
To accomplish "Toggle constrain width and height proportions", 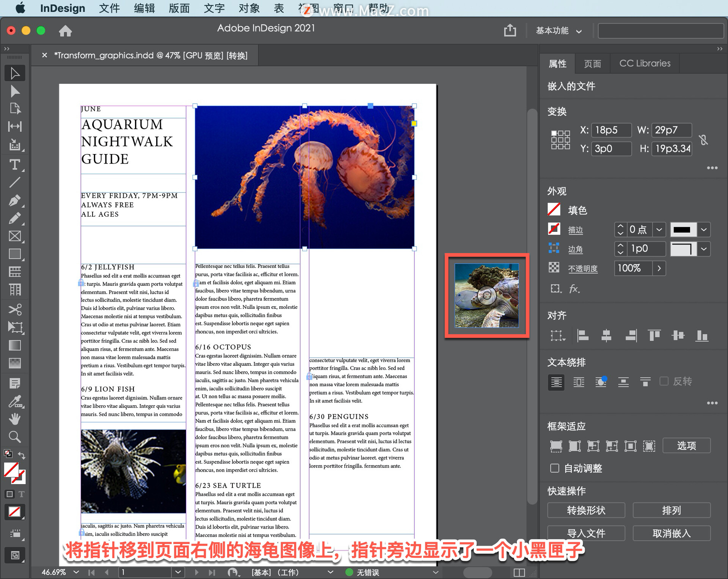I will pos(704,140).
